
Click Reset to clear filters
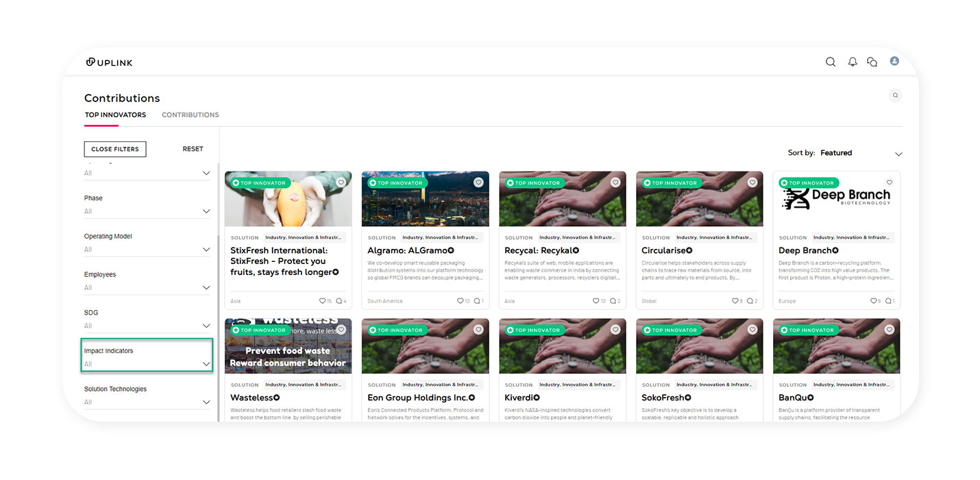pos(193,149)
